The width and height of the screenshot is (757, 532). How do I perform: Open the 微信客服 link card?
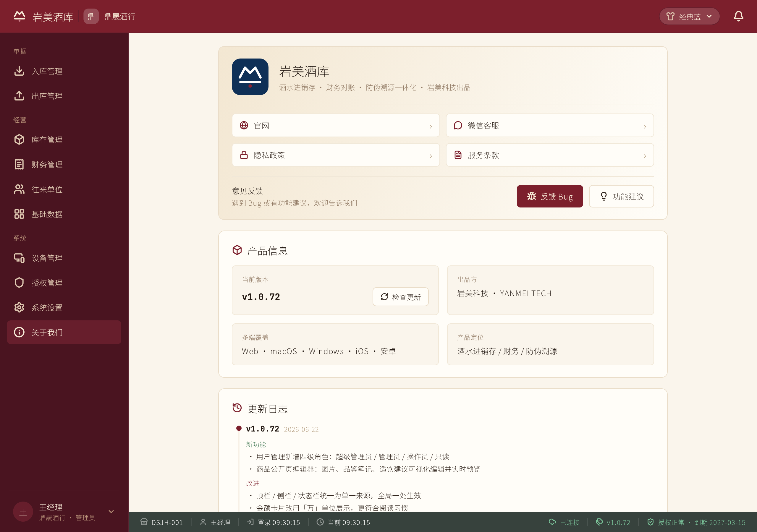click(x=550, y=126)
